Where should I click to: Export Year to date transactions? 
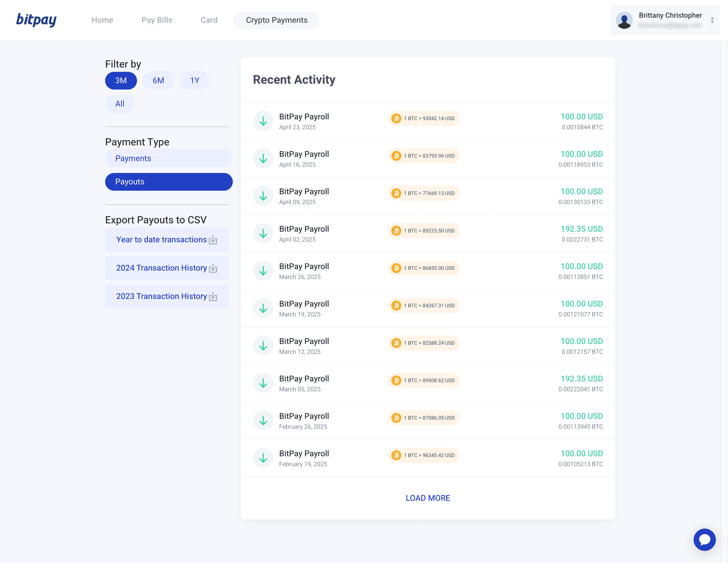click(x=167, y=240)
